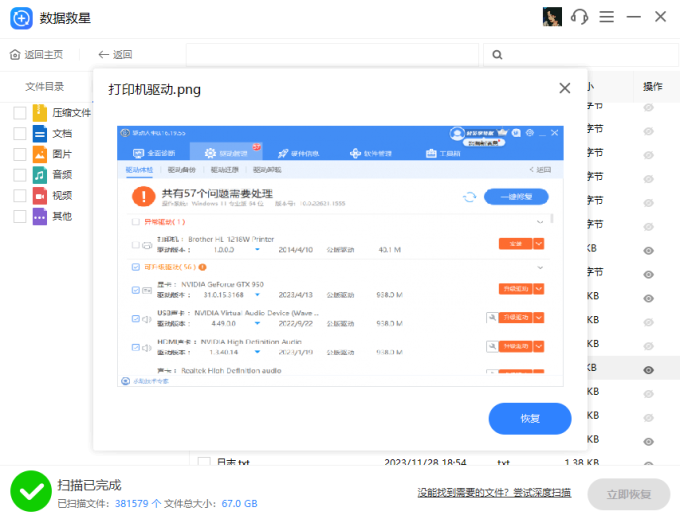Click the path address bar
This screenshot has width=680, height=519.
tap(332, 55)
